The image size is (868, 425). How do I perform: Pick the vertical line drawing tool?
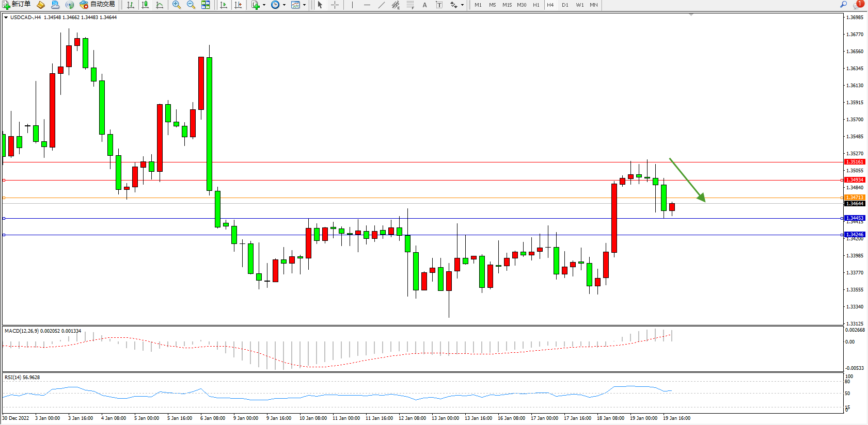pos(353,5)
